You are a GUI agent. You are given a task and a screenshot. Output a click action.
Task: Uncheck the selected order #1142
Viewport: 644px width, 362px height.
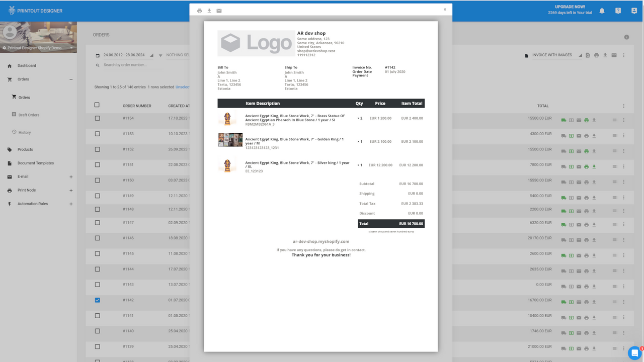point(97,300)
